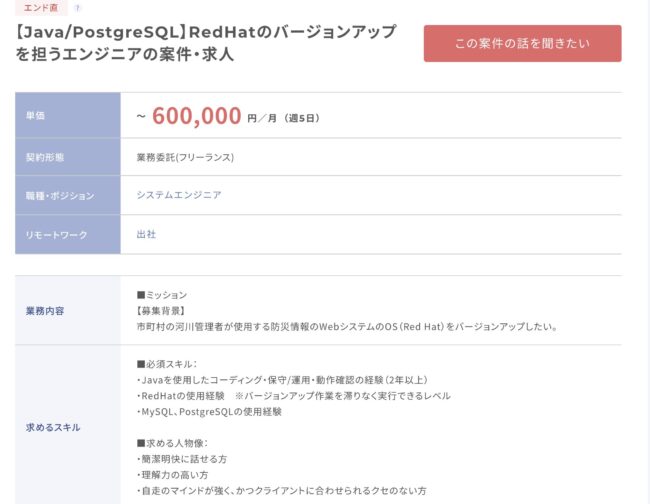Click the ■必須スキル heading

167,364
